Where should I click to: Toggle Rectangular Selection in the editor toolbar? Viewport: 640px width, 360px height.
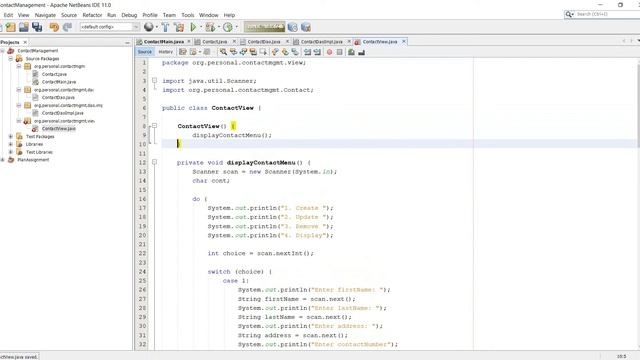tap(263, 52)
